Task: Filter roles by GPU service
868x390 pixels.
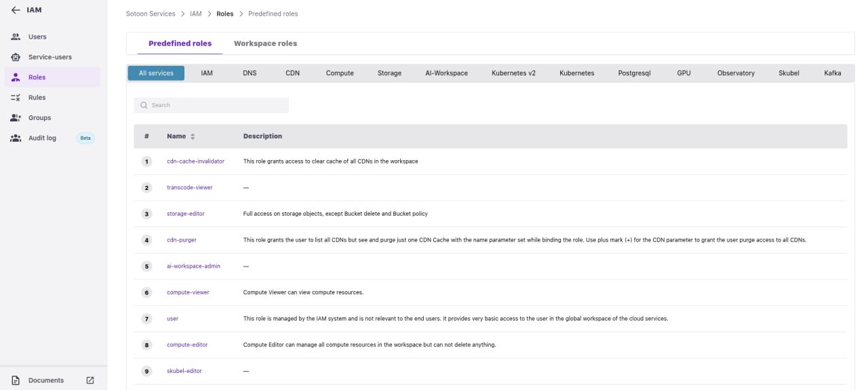Action: coord(684,73)
